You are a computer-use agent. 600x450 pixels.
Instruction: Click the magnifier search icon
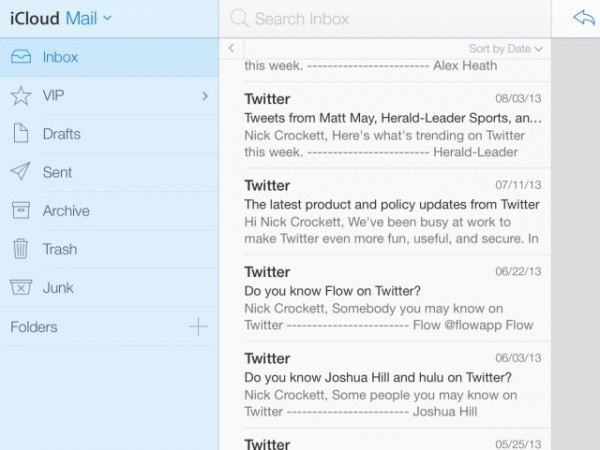[239, 18]
